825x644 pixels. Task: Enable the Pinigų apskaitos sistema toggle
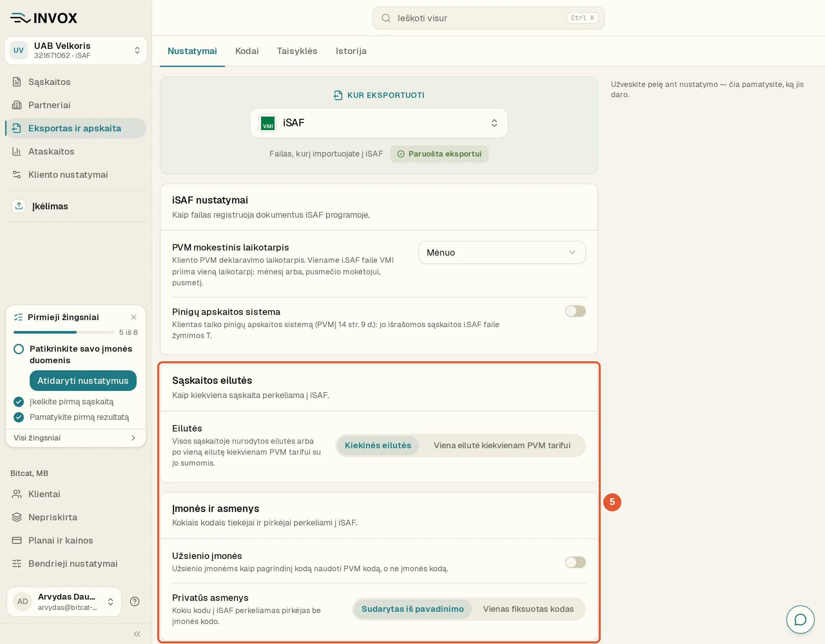(x=575, y=311)
